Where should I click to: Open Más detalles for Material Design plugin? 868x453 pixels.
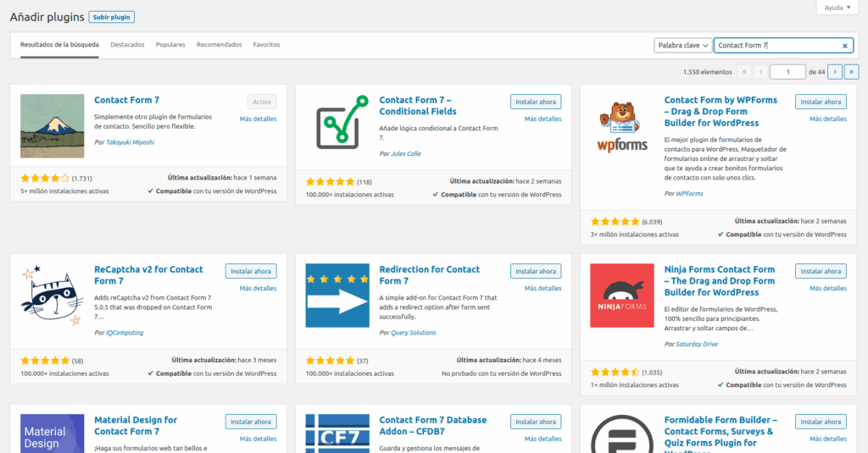click(x=258, y=439)
